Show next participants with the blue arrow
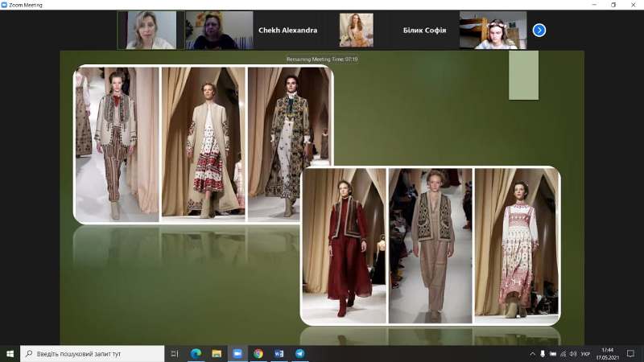Screen dimensions: 644x362 [x=539, y=31]
